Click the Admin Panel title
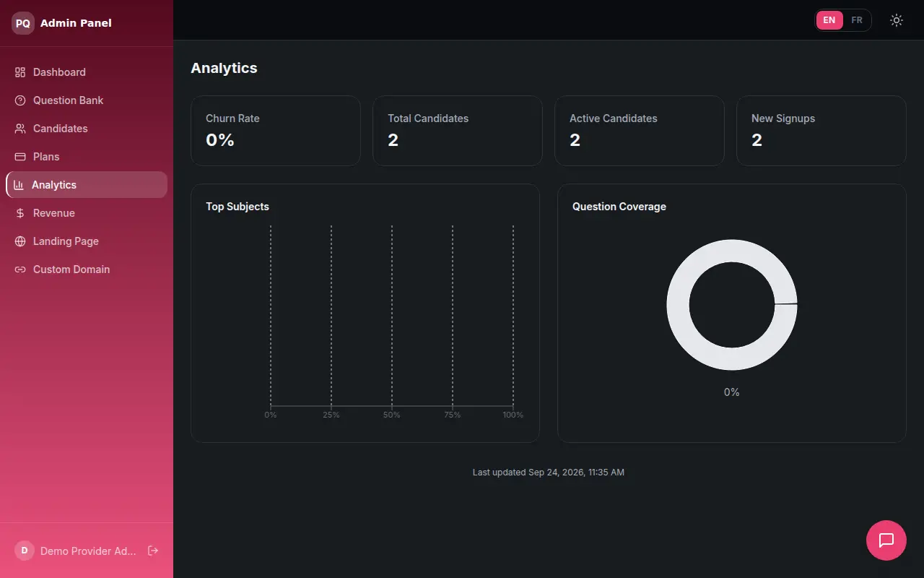 click(x=76, y=23)
